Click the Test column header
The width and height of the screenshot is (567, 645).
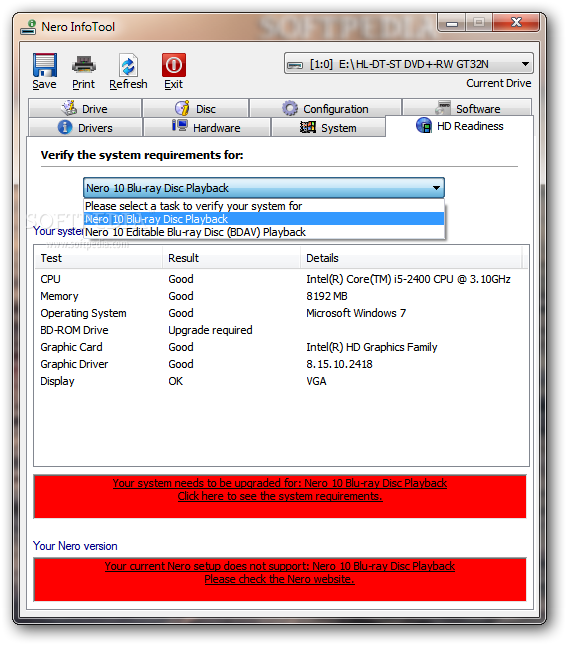98,258
